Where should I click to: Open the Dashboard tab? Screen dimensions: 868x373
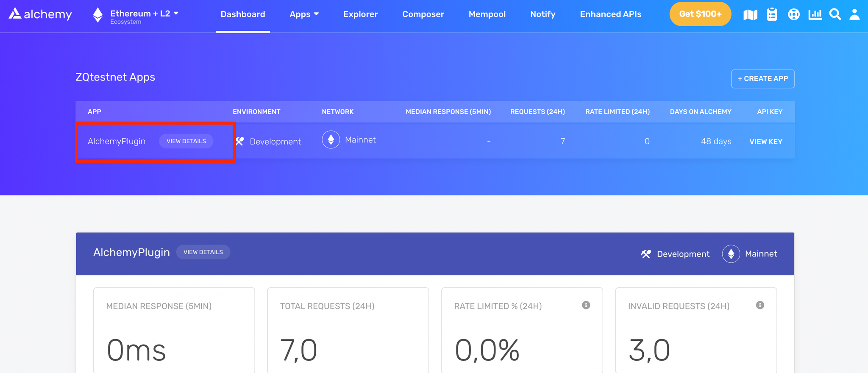(243, 14)
